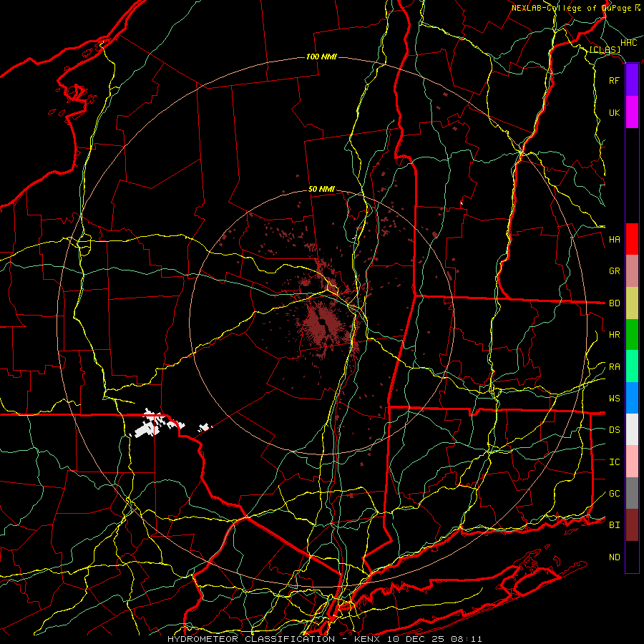
Task: Click the RA legend label text
Action: point(615,367)
